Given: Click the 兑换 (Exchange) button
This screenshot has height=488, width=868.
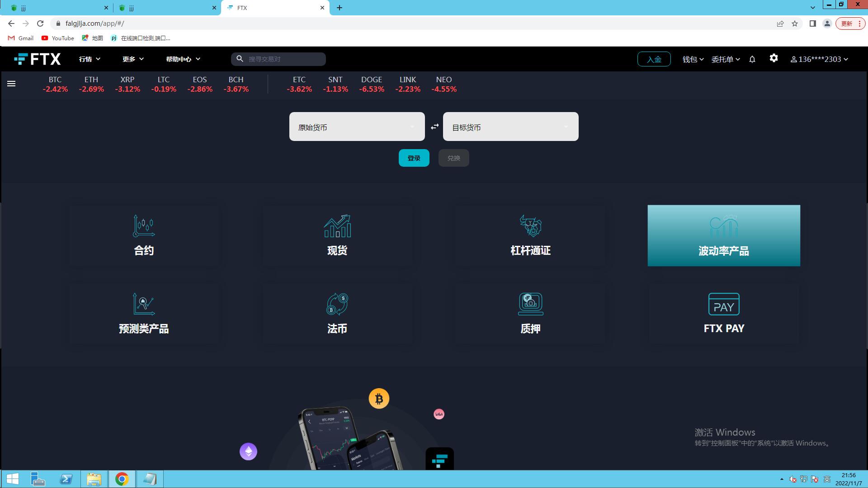Looking at the screenshot, I should click(x=454, y=158).
